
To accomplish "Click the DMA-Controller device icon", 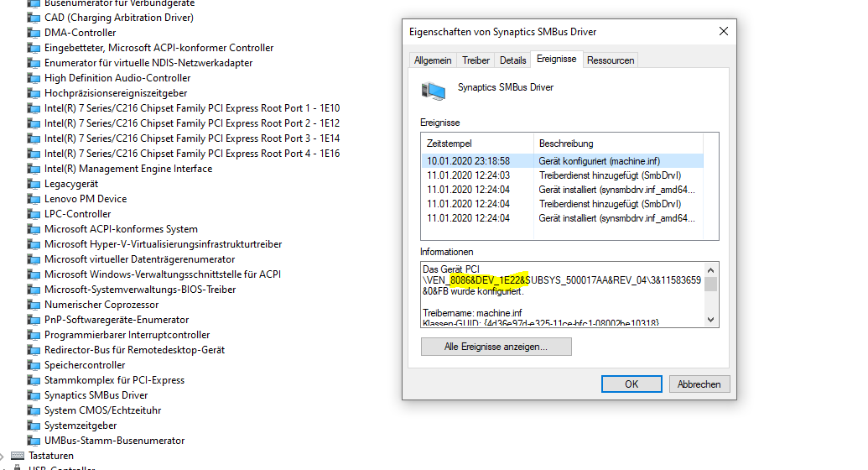I will 34,33.
